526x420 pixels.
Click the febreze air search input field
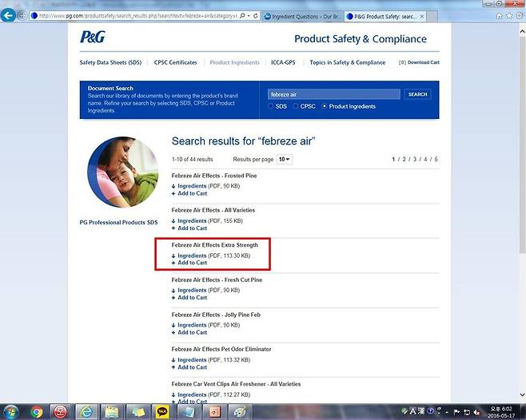(x=333, y=94)
